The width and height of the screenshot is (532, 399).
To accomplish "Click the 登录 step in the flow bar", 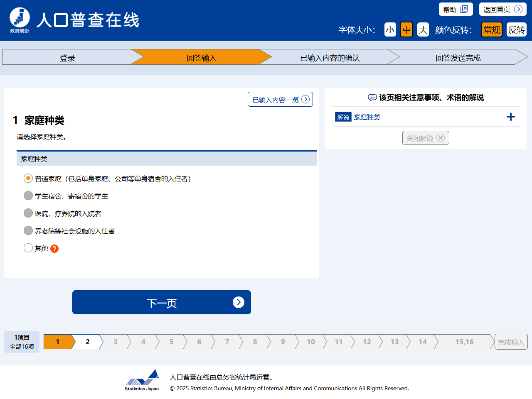I will (67, 57).
